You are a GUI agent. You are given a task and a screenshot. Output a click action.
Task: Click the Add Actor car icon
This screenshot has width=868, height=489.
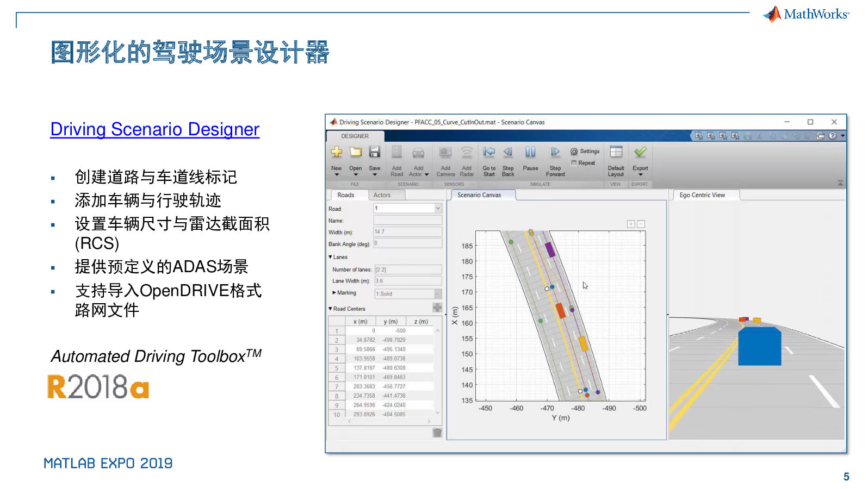(x=418, y=152)
